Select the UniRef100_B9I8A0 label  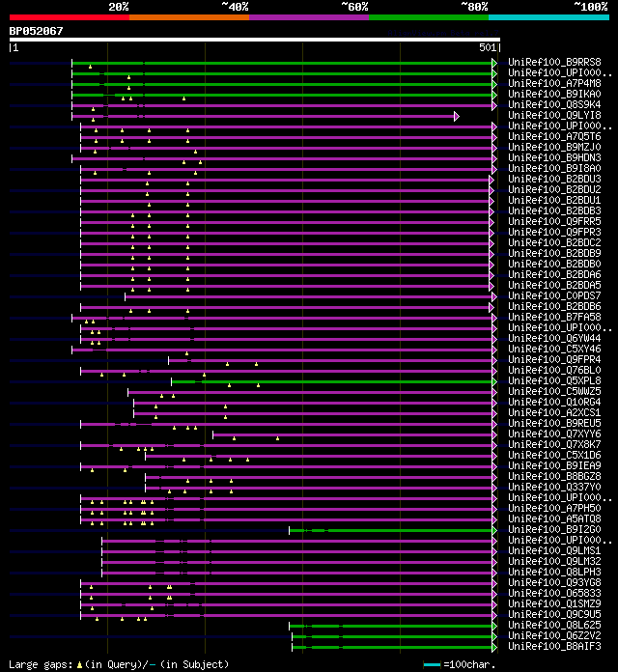click(x=554, y=168)
